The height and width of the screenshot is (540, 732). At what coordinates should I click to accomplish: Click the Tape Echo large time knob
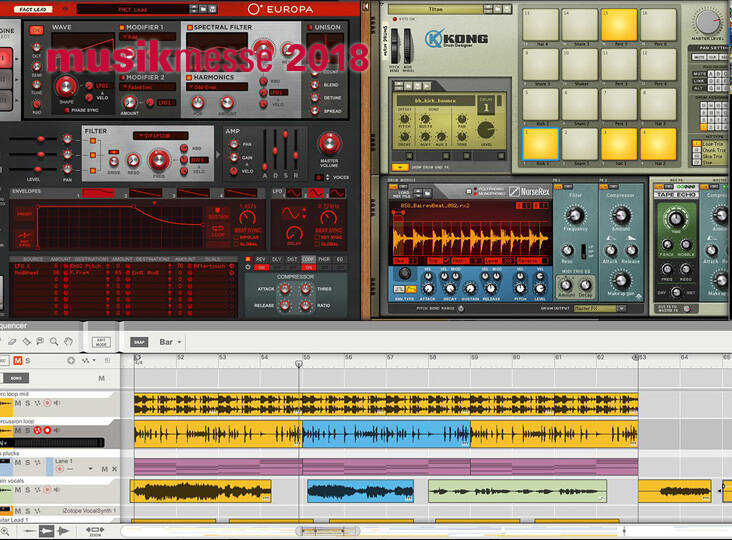[x=676, y=218]
